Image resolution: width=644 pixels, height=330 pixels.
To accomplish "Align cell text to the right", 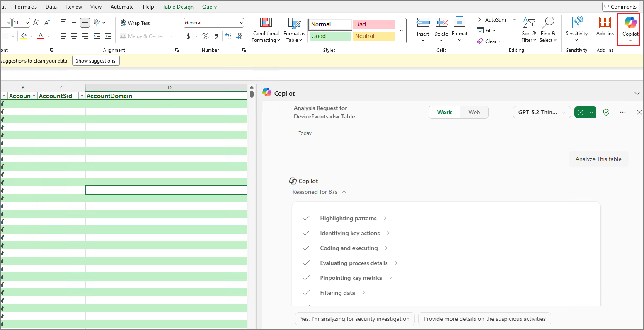I will [x=85, y=36].
